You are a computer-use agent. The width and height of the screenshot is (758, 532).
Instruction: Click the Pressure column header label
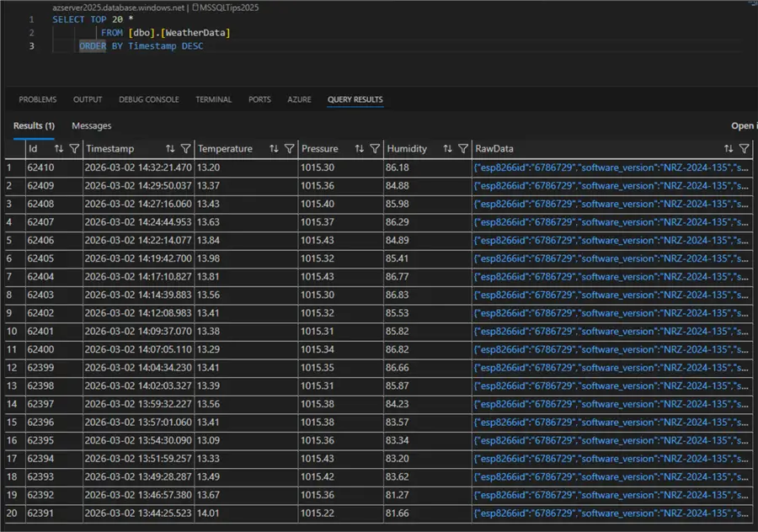tap(319, 149)
